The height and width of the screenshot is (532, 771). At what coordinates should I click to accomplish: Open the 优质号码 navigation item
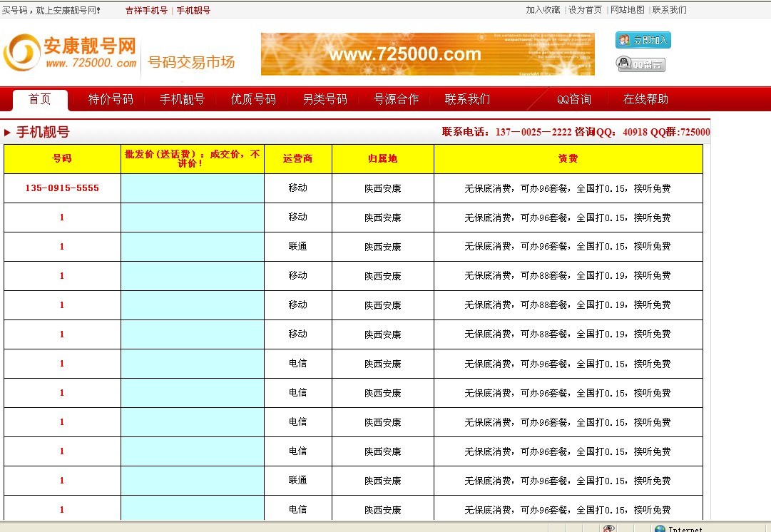click(x=253, y=99)
